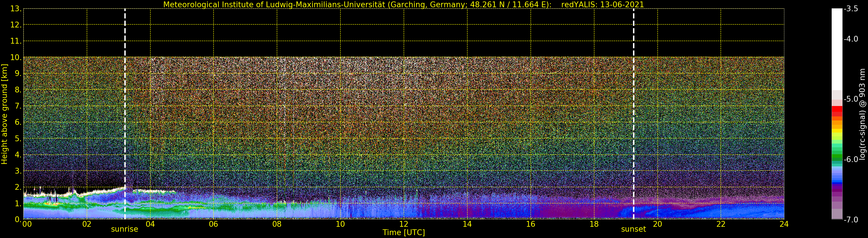Viewport: 868px width, 238px height.
Task: Click the '2.' height axis tick label
Action: [x=18, y=187]
